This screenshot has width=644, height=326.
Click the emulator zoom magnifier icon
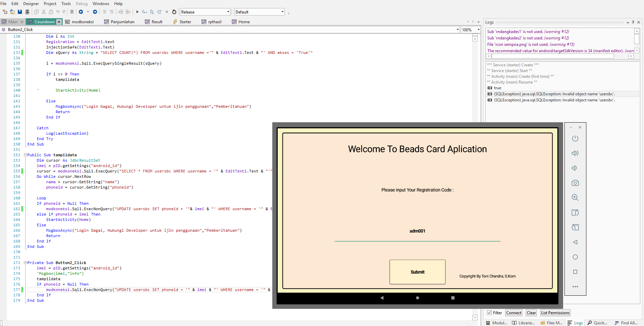pyautogui.click(x=575, y=198)
